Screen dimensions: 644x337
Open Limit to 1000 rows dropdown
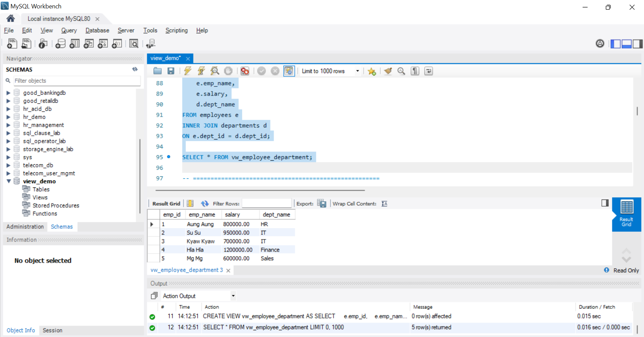357,71
